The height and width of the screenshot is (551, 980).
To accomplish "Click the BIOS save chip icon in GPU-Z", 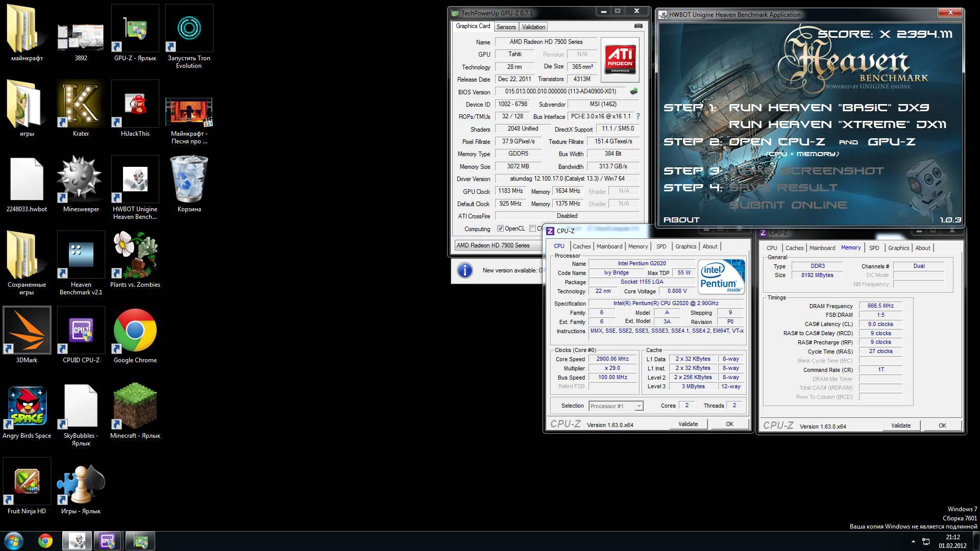I will 634,91.
